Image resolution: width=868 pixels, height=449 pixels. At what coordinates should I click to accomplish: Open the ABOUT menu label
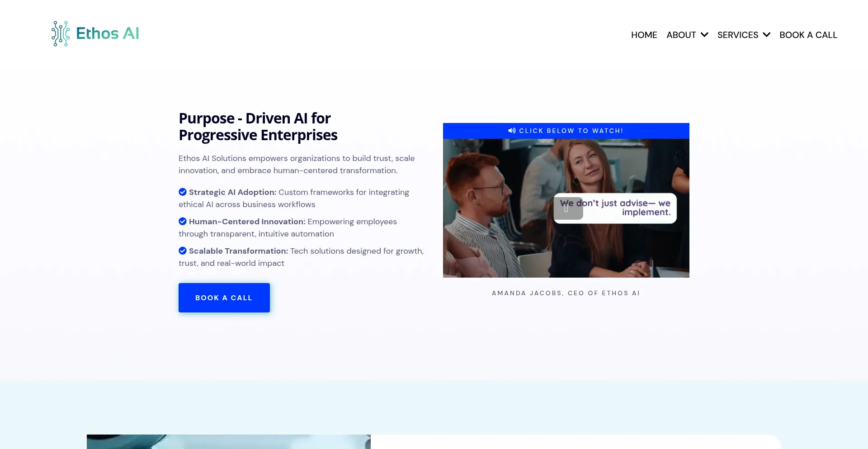(x=681, y=35)
